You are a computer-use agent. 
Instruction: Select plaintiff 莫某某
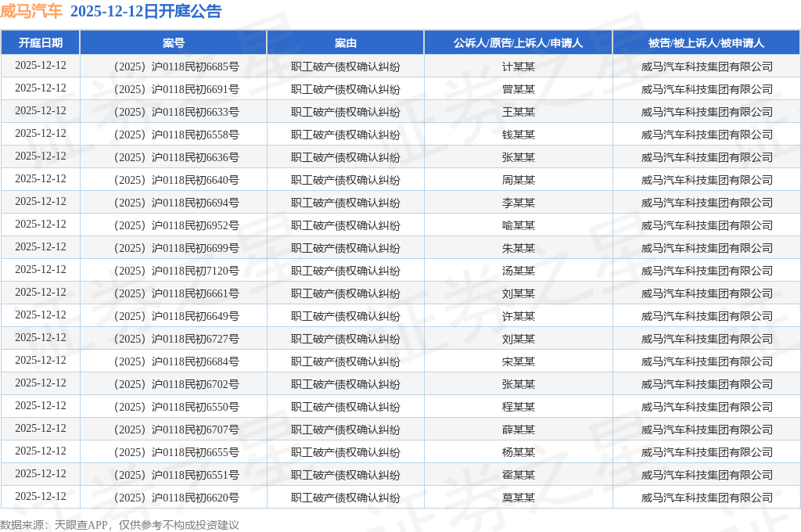coord(519,498)
